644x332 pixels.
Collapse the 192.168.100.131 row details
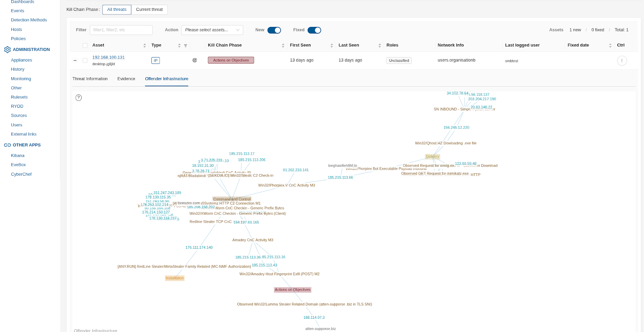(75, 61)
